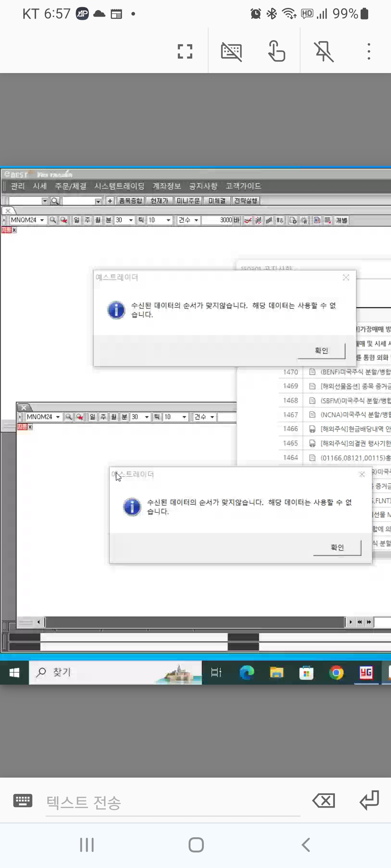The image size is (391, 868).
Task: Click the magnifier search icon beside the empty top combo box
Action: 55,201
